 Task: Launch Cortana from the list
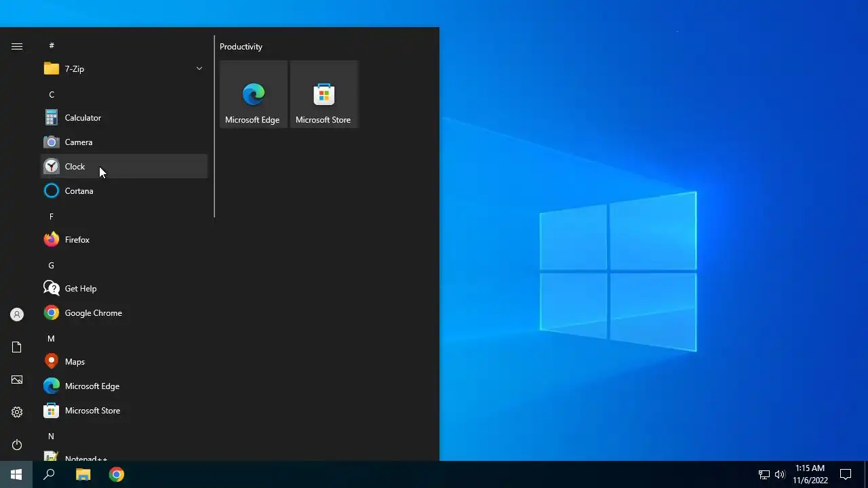124,191
